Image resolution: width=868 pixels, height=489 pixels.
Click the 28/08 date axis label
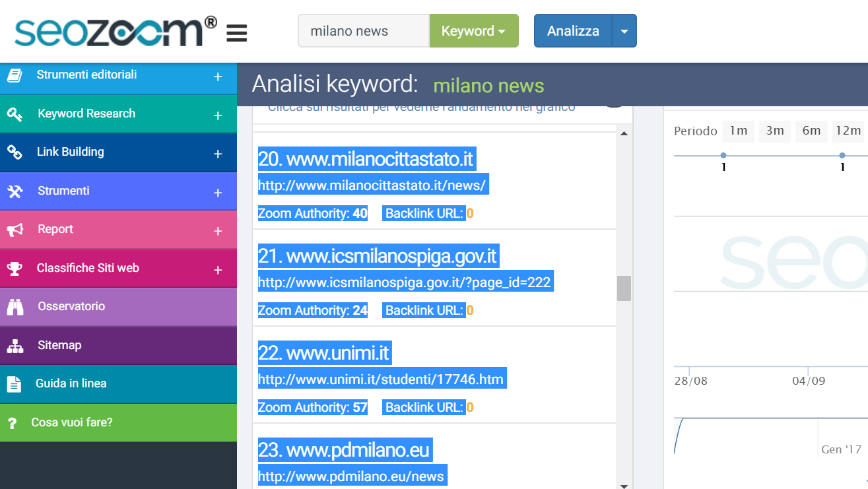pos(691,381)
